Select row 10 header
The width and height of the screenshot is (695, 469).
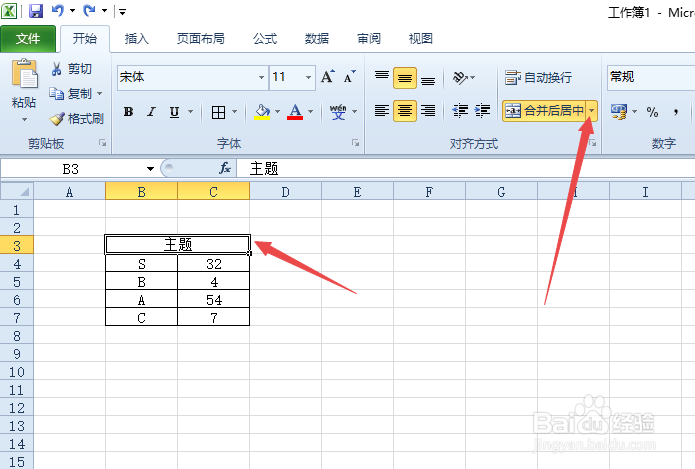[17, 371]
